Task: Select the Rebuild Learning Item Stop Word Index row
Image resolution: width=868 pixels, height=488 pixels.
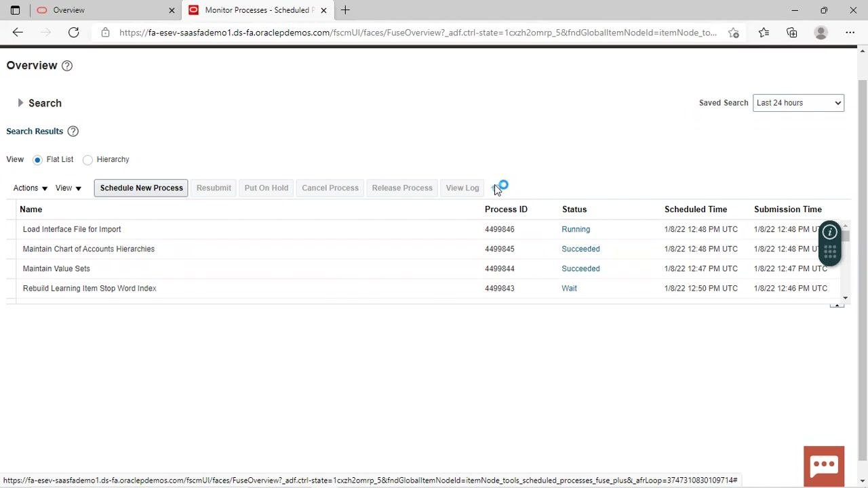Action: [x=423, y=288]
